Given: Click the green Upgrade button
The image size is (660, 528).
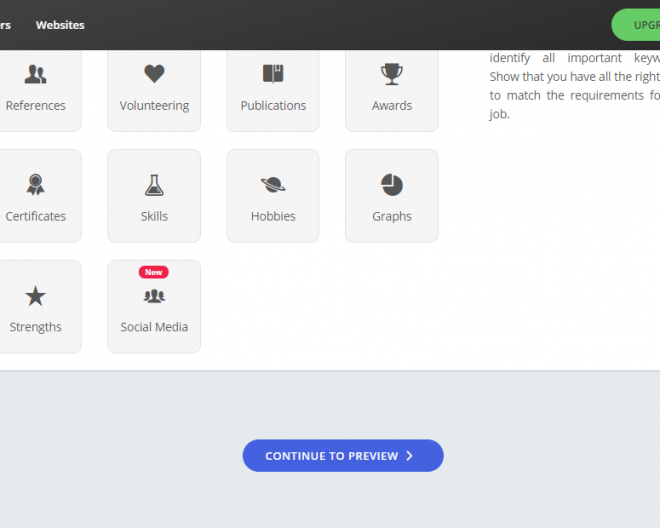Looking at the screenshot, I should [636, 25].
